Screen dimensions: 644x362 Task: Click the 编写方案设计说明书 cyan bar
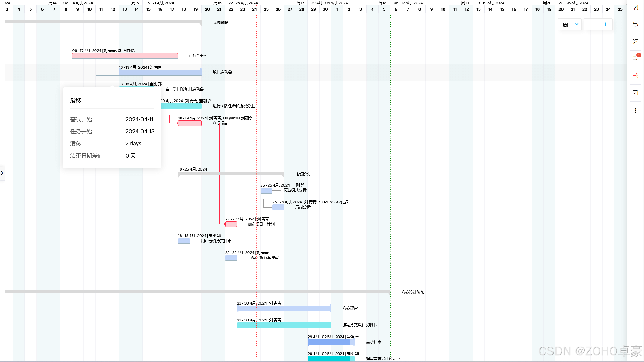(284, 325)
